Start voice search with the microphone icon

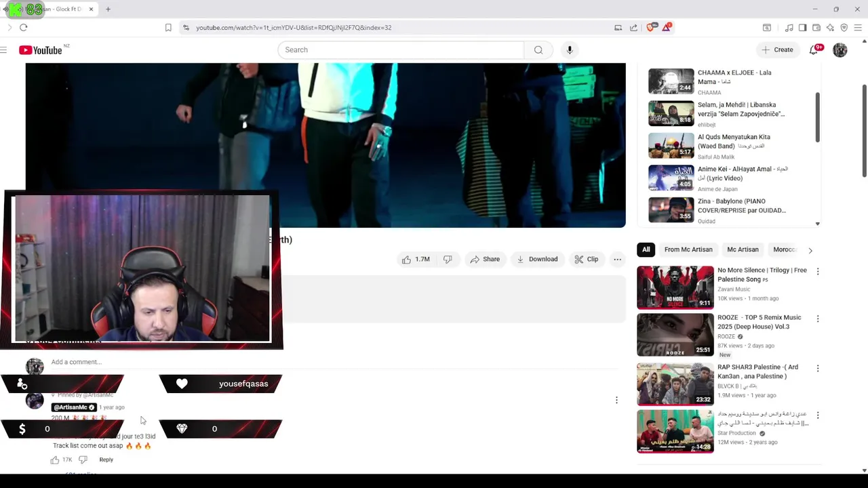tap(570, 50)
